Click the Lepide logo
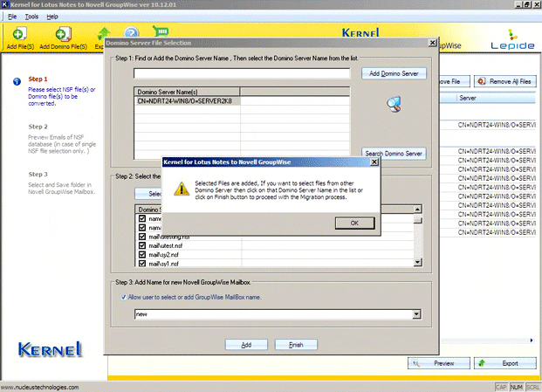Screen dimensions: 542x392 pos(512,40)
